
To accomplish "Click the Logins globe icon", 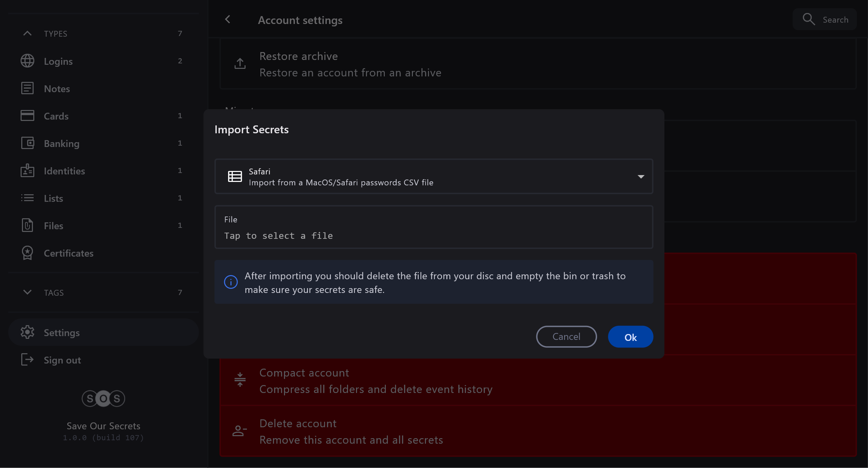I will [27, 61].
